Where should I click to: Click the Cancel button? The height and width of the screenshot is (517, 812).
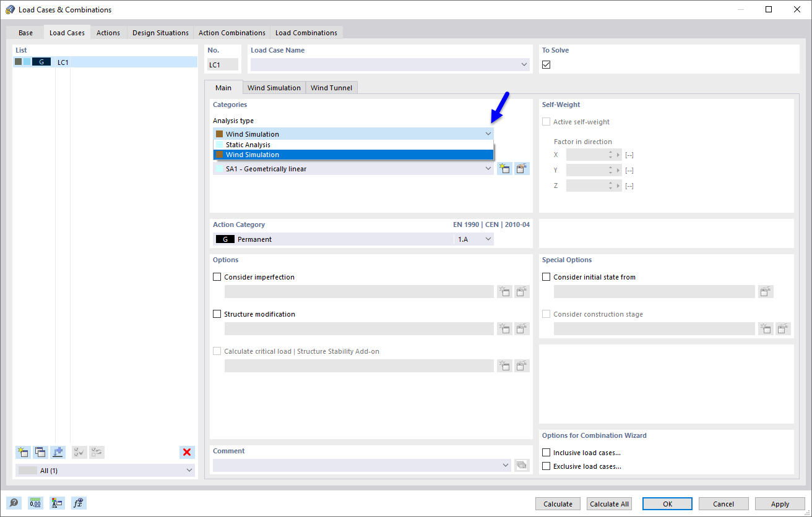723,503
